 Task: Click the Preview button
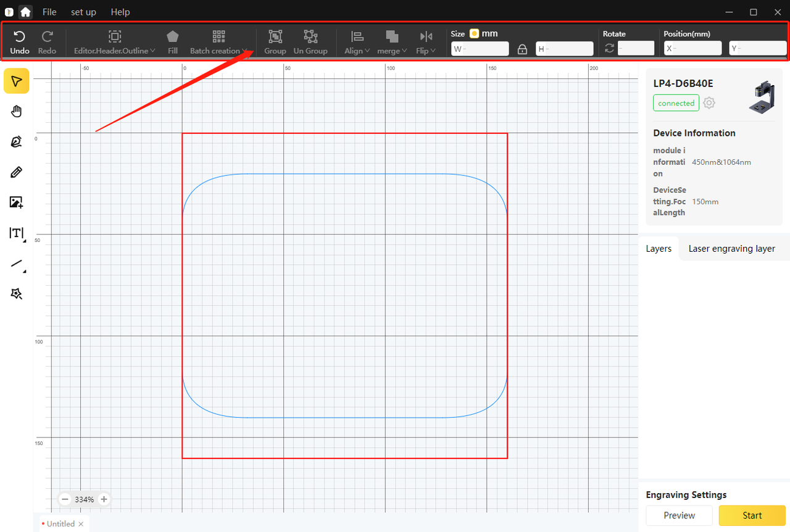(x=680, y=515)
